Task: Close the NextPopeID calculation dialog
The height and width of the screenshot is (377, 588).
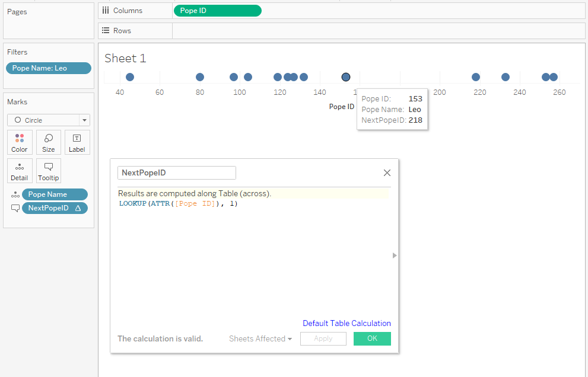Action: pyautogui.click(x=387, y=173)
